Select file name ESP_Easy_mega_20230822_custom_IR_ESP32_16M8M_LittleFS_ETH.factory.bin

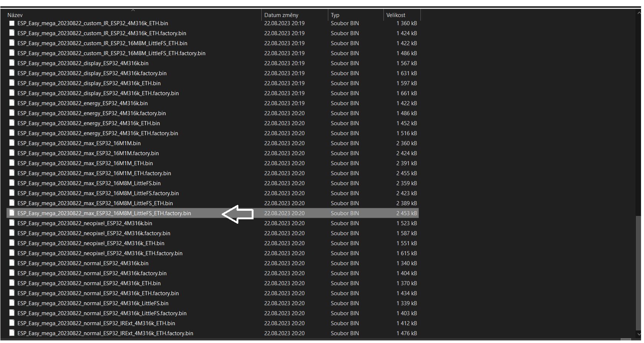click(x=111, y=53)
